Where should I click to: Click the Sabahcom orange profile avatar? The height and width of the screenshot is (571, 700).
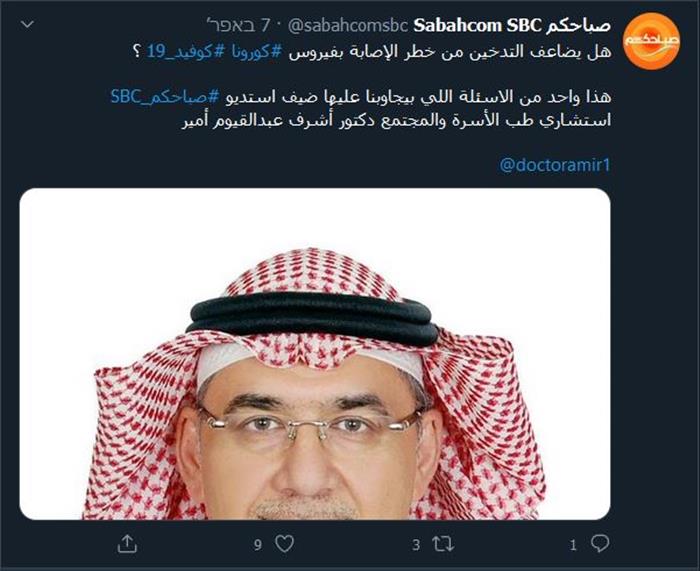[651, 41]
